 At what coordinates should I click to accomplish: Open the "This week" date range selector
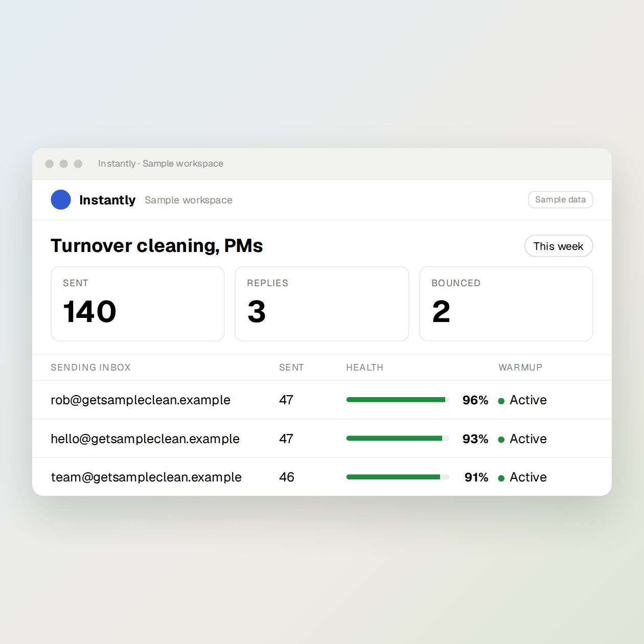click(559, 246)
